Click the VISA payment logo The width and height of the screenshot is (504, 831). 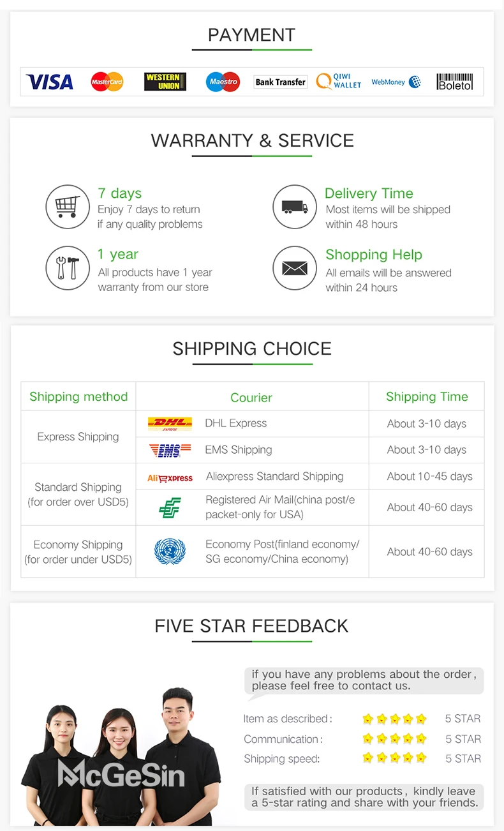click(50, 82)
